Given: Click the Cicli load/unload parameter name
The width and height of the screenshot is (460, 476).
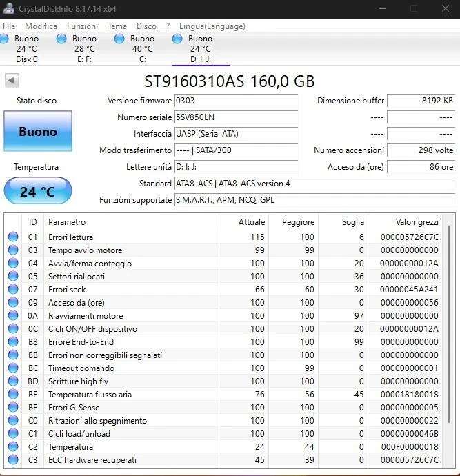Looking at the screenshot, I should click(x=79, y=433).
